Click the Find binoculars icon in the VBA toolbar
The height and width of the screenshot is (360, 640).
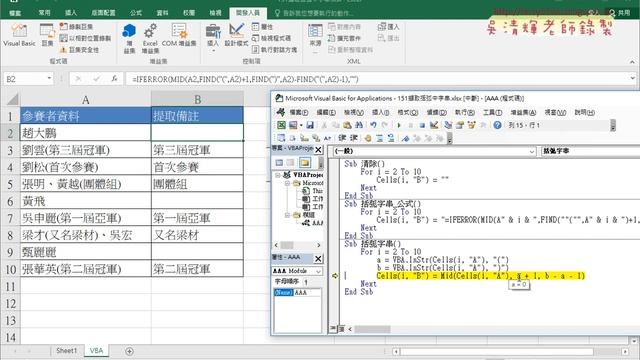358,125
